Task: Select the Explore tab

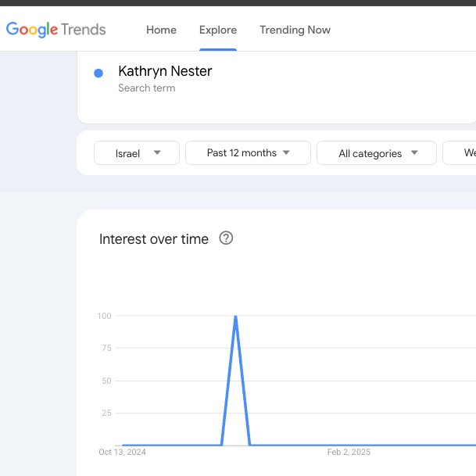Action: pyautogui.click(x=218, y=30)
